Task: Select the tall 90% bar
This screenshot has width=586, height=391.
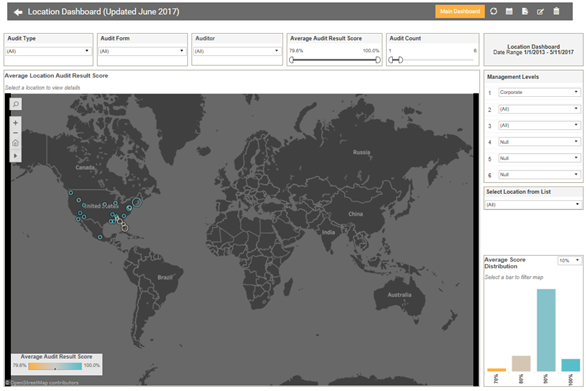Action: pos(546,330)
